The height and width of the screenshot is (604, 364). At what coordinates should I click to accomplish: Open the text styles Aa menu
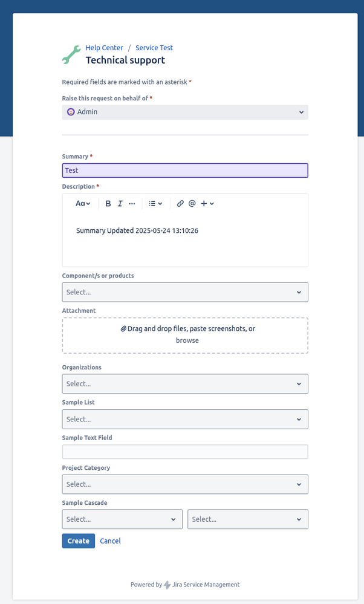[x=83, y=203]
